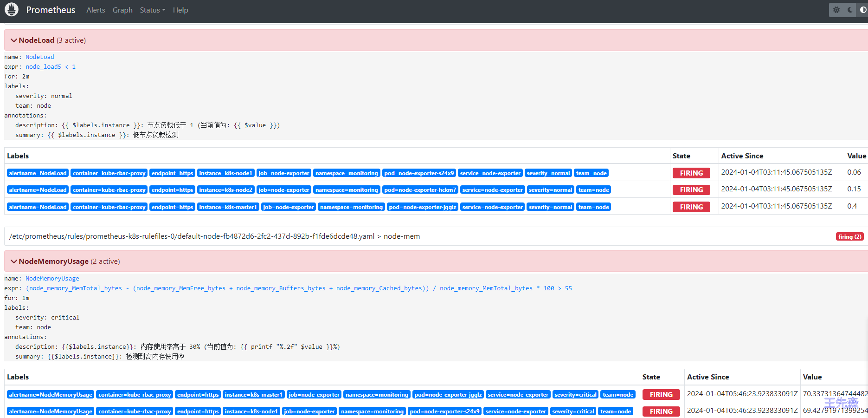Select browser-preferred theme half-circle icon
Screen dimensions: 868x418
click(x=863, y=10)
